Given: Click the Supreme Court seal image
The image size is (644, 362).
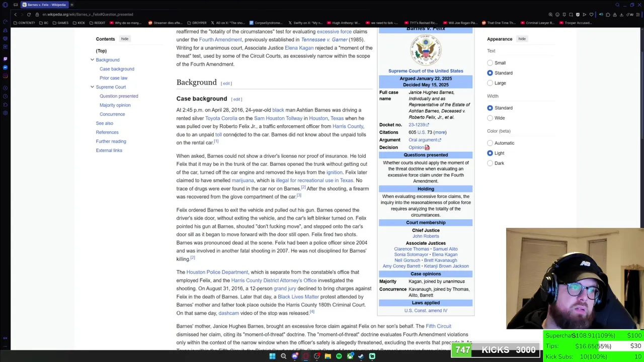Looking at the screenshot, I should (426, 50).
